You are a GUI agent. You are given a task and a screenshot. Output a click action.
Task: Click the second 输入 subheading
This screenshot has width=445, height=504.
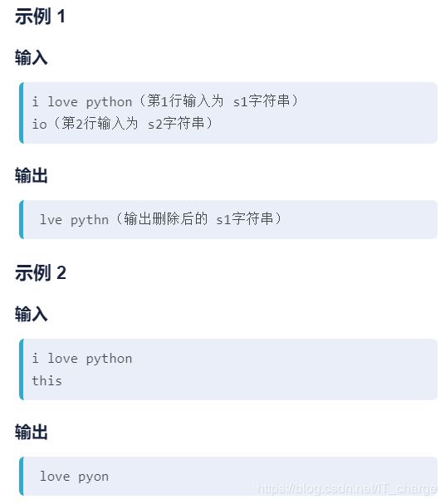click(x=32, y=314)
